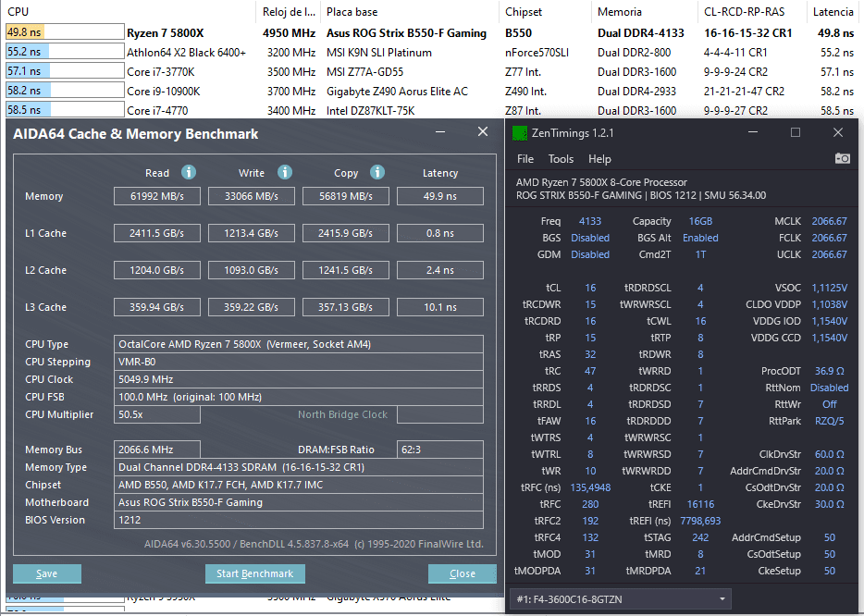
Task: Open the ZenTimings File menu
Action: 525,159
